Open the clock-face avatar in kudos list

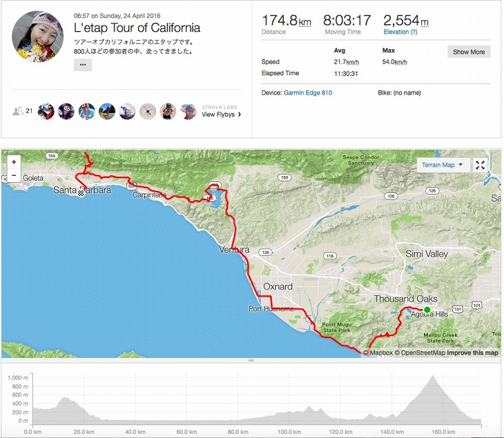click(148, 112)
